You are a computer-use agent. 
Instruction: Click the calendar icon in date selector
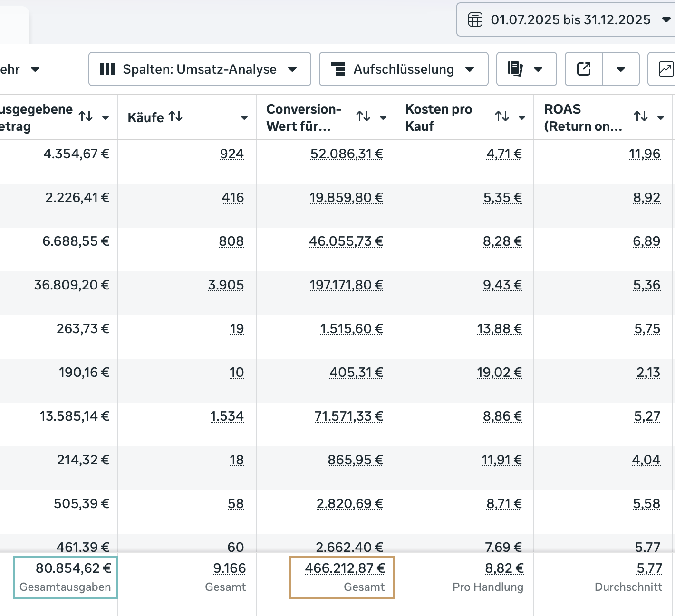point(475,20)
